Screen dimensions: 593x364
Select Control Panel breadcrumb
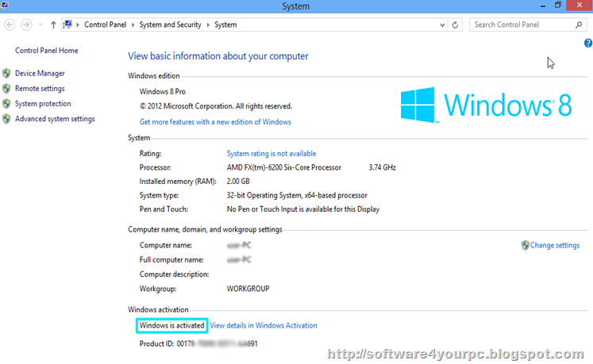(x=105, y=25)
